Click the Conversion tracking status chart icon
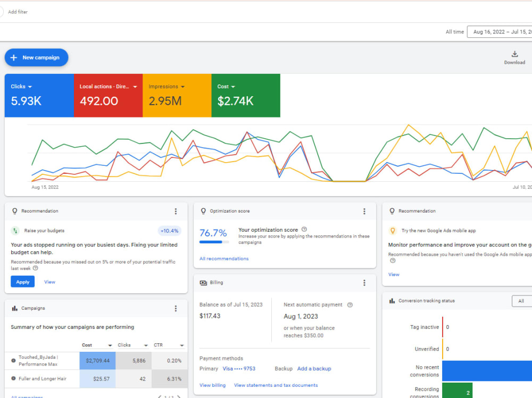 pos(392,301)
